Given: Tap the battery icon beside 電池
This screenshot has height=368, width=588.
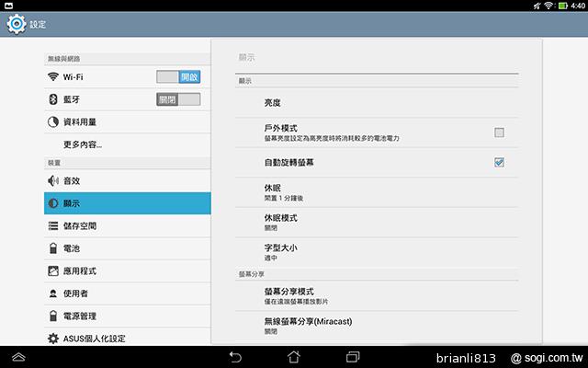Looking at the screenshot, I should (x=53, y=248).
